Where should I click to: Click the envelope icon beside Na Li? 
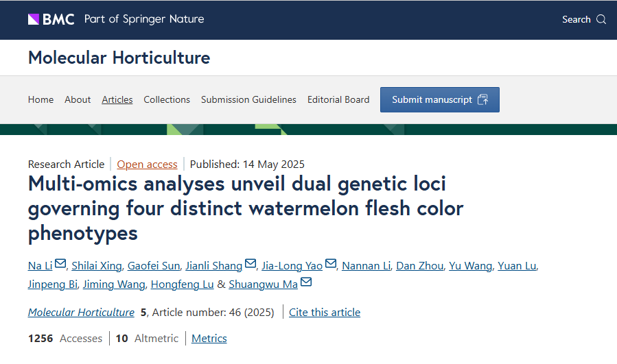[60, 265]
